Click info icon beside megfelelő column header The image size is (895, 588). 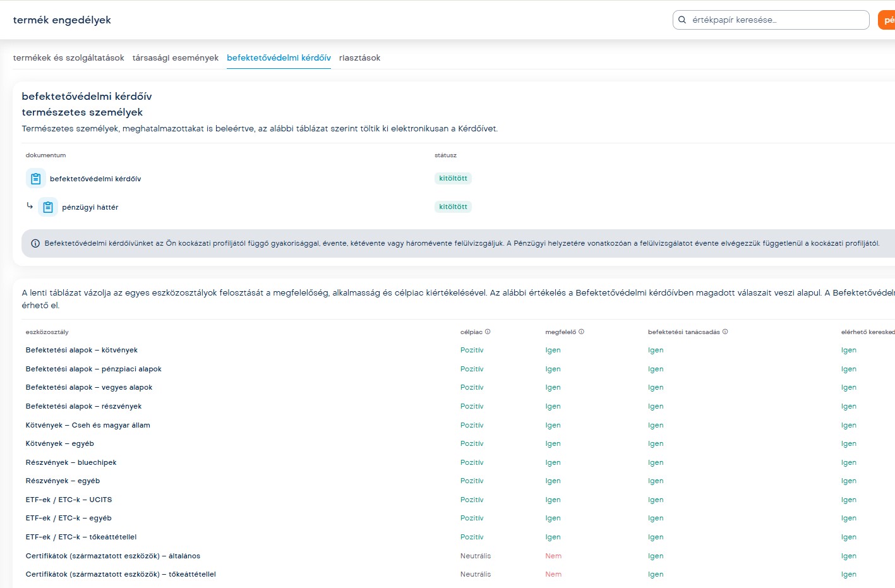(x=581, y=332)
